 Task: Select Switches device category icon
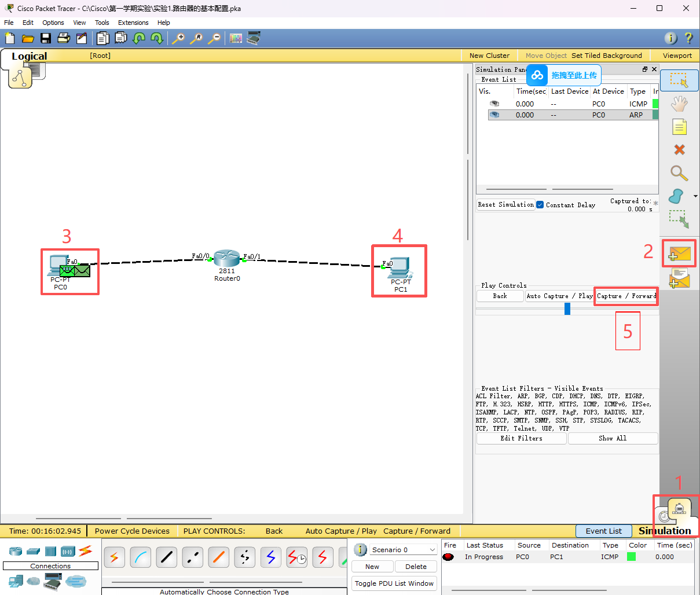(x=34, y=550)
